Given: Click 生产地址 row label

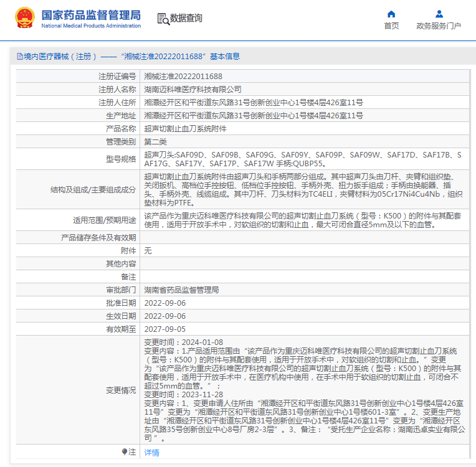Looking at the screenshot, I should pos(121,116).
